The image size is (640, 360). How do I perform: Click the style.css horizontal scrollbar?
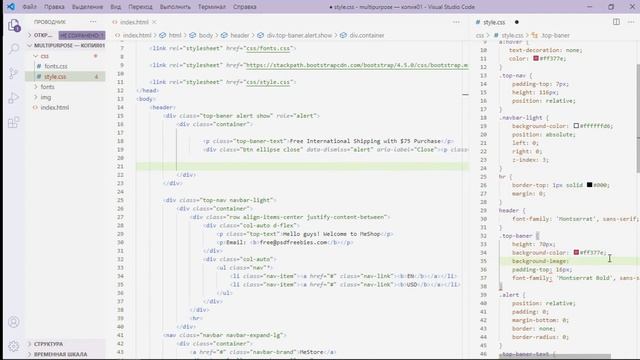click(x=555, y=356)
